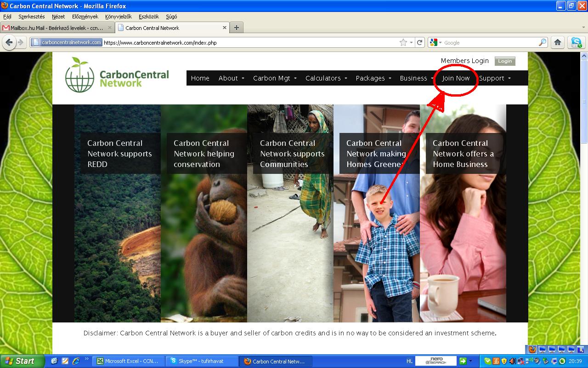
Task: Expand the Calculators navigation menu
Action: 326,78
